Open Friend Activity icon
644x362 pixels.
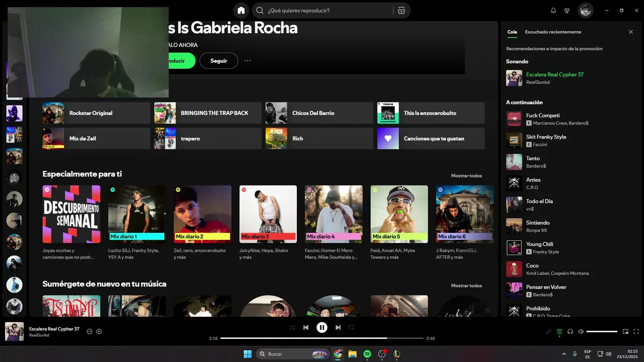tap(567, 10)
